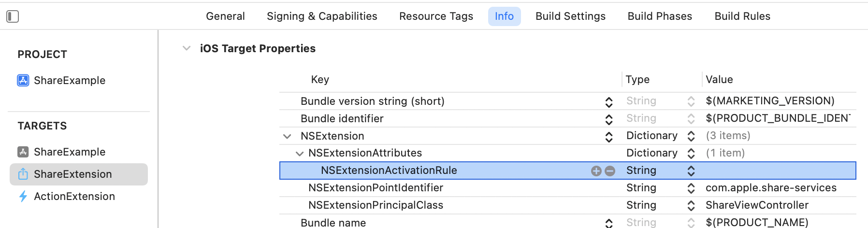Image resolution: width=868 pixels, height=228 pixels.
Task: Go to the Build Phases tab
Action: point(660,16)
